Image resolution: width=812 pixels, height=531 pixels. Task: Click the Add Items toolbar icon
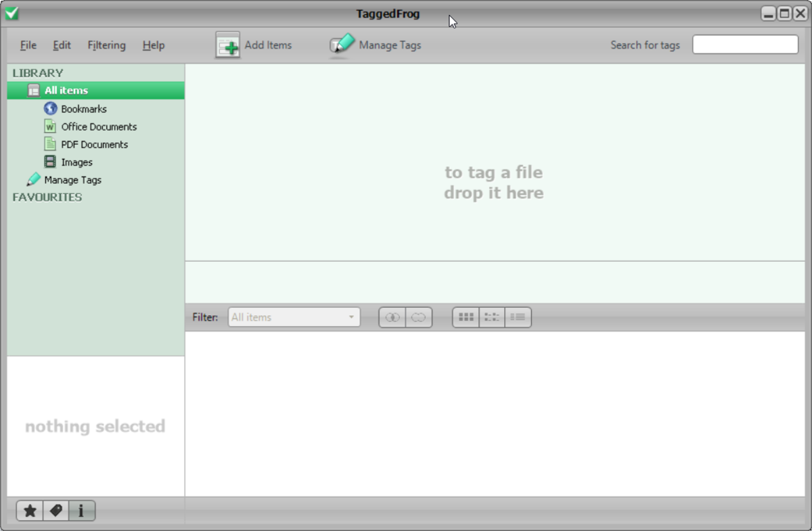coord(227,45)
